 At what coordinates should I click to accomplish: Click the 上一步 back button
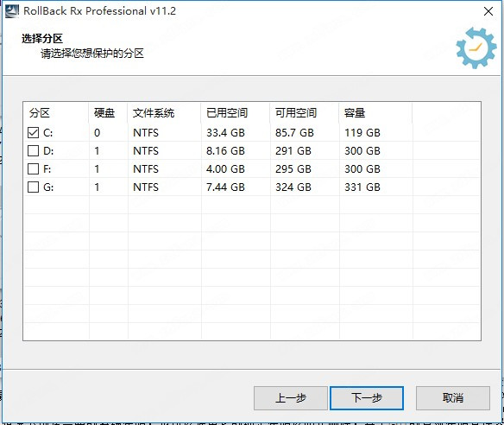[291, 398]
